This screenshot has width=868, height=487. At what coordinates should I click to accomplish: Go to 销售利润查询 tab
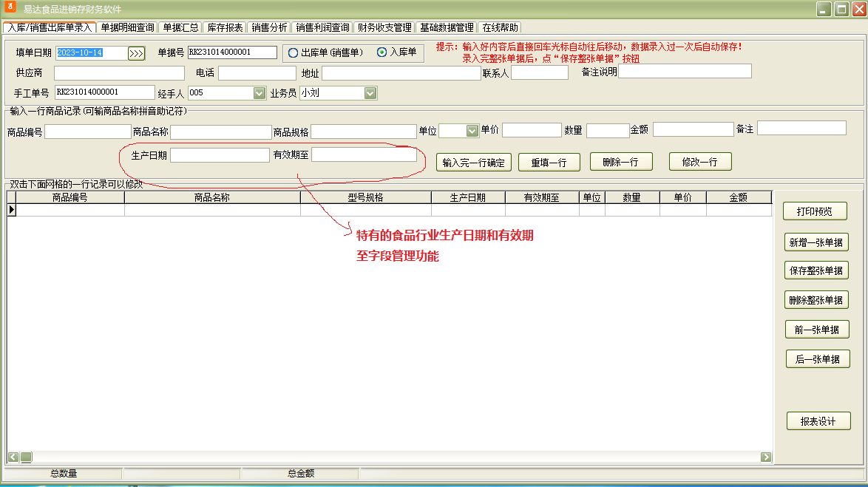(x=322, y=27)
